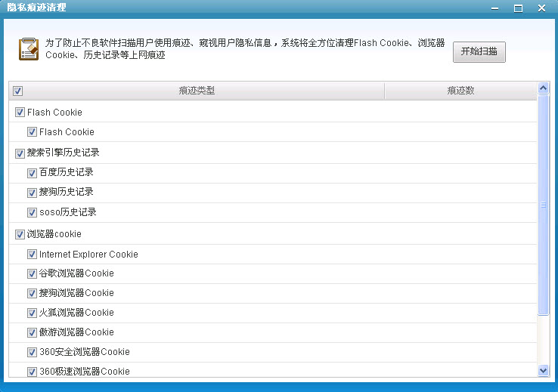The height and width of the screenshot is (392, 558).
Task: Click the 开始扫描 button
Action: click(479, 51)
